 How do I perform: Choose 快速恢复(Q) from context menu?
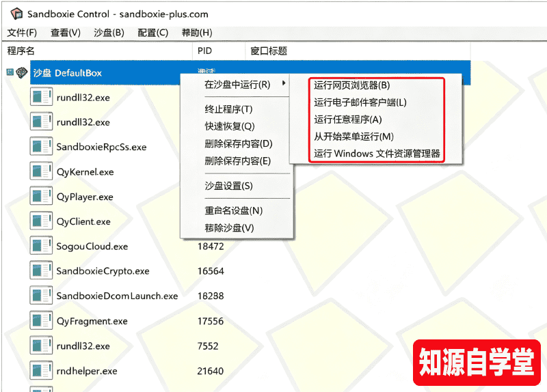pyautogui.click(x=230, y=126)
